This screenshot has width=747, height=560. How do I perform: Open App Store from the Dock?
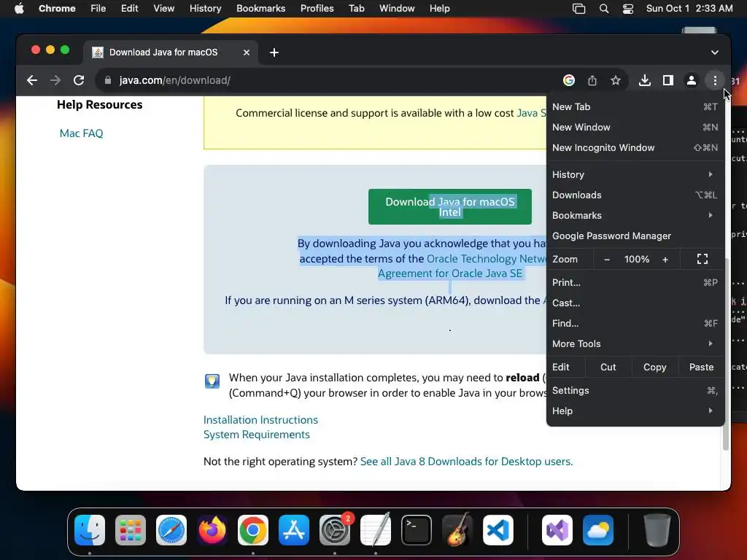click(x=294, y=530)
